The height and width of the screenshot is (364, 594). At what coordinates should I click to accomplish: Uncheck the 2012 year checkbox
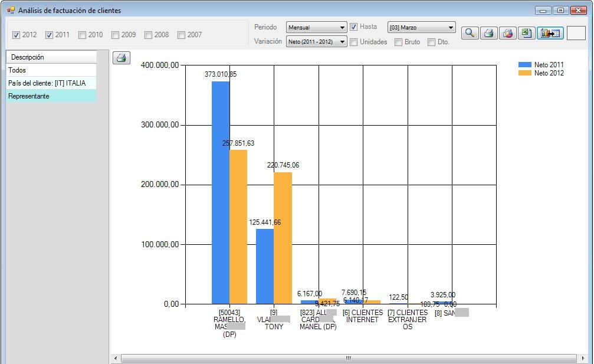pos(16,35)
